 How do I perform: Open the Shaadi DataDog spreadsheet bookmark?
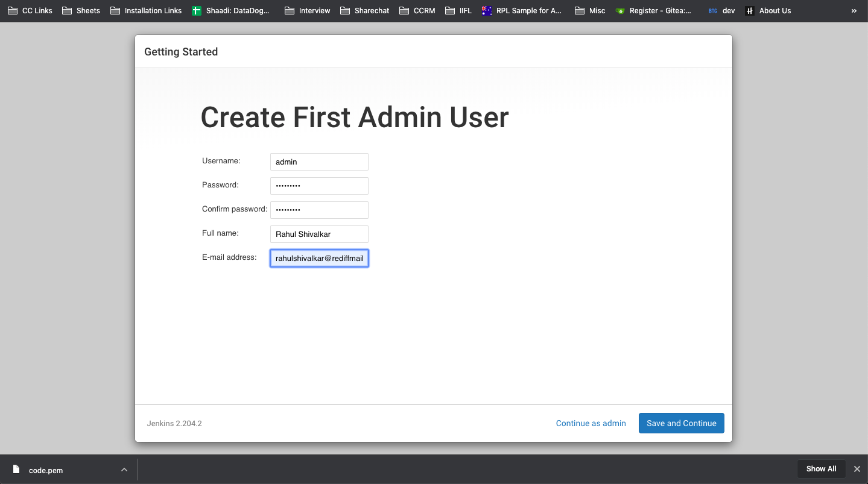pyautogui.click(x=232, y=10)
